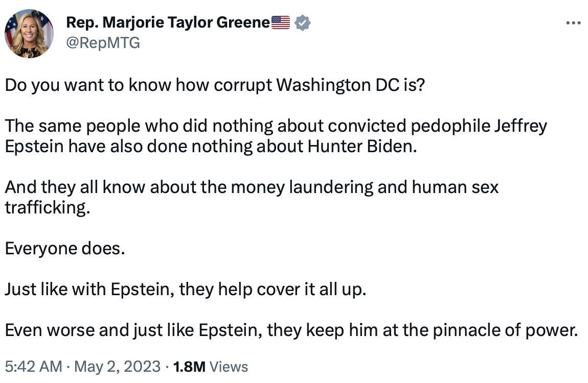Image resolution: width=588 pixels, height=383 pixels.
Task: Open the profile avatar photo
Action: (x=29, y=33)
